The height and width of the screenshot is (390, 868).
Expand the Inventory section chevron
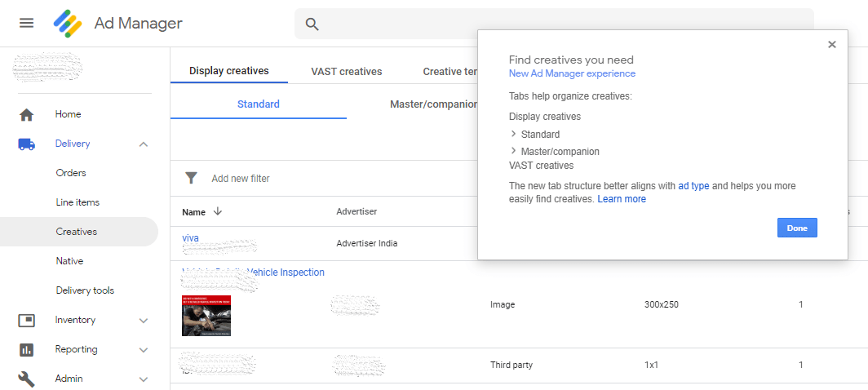point(144,321)
